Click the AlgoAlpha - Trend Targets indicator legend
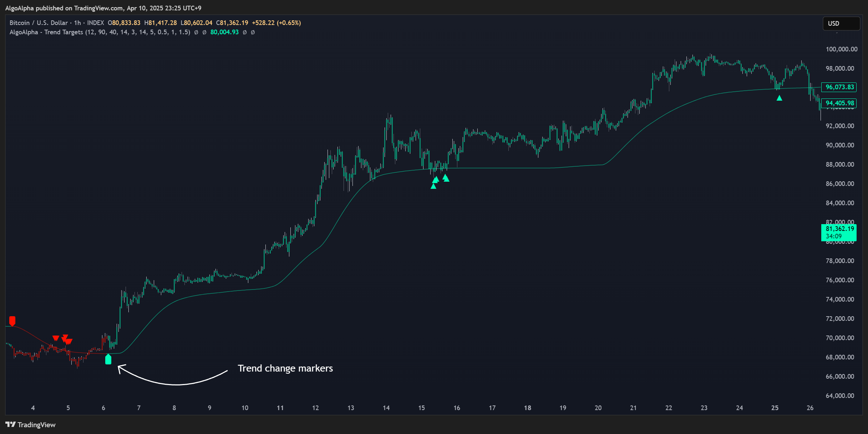Viewport: 868px width, 434px height. pyautogui.click(x=100, y=32)
